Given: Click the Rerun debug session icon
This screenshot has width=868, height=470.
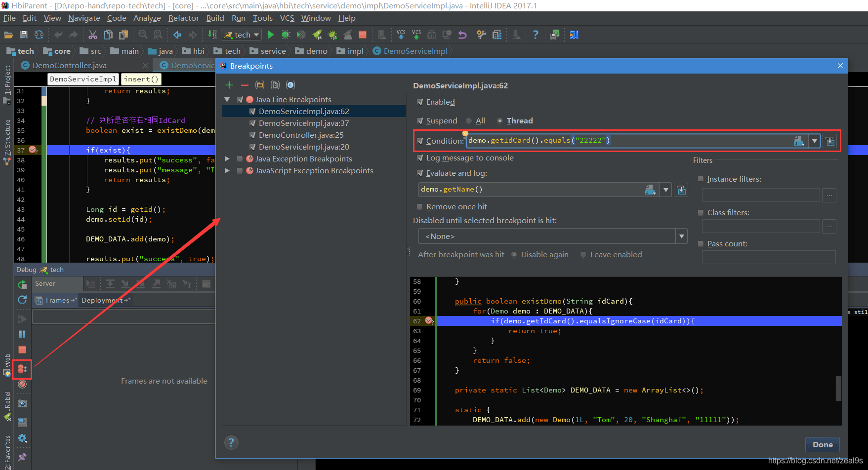Looking at the screenshot, I should 22,284.
